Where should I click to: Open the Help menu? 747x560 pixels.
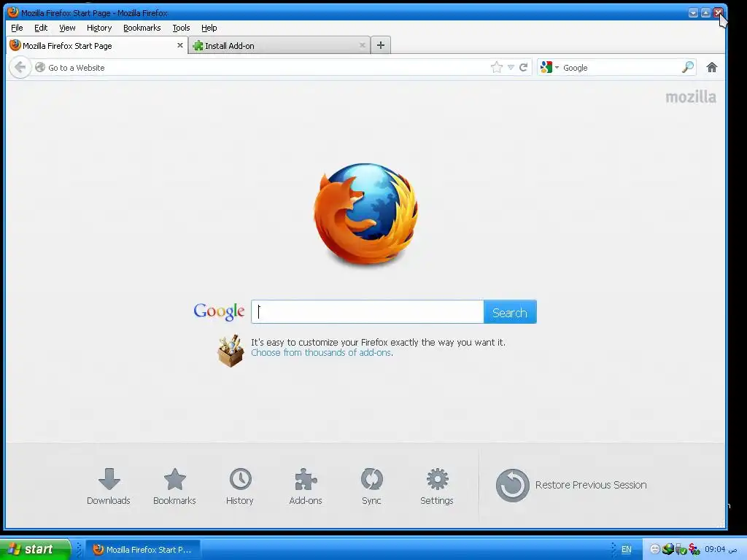pyautogui.click(x=209, y=28)
